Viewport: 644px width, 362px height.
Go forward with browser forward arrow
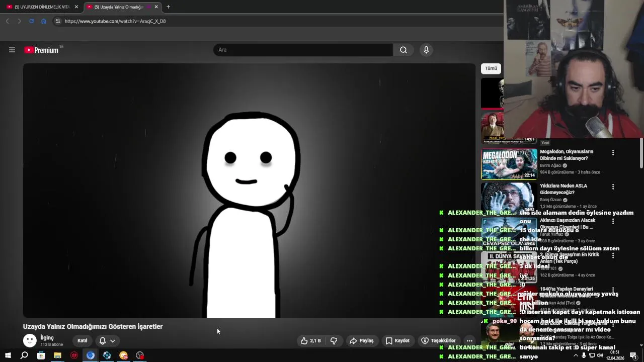(19, 21)
